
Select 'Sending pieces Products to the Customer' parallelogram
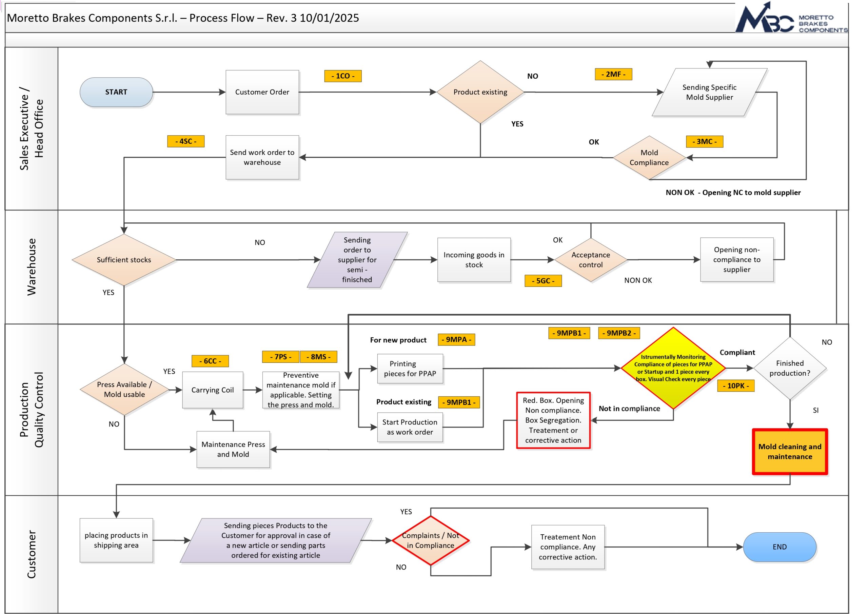[276, 540]
